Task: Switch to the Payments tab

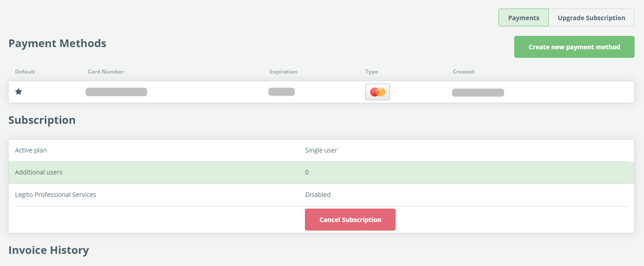Action: [524, 18]
